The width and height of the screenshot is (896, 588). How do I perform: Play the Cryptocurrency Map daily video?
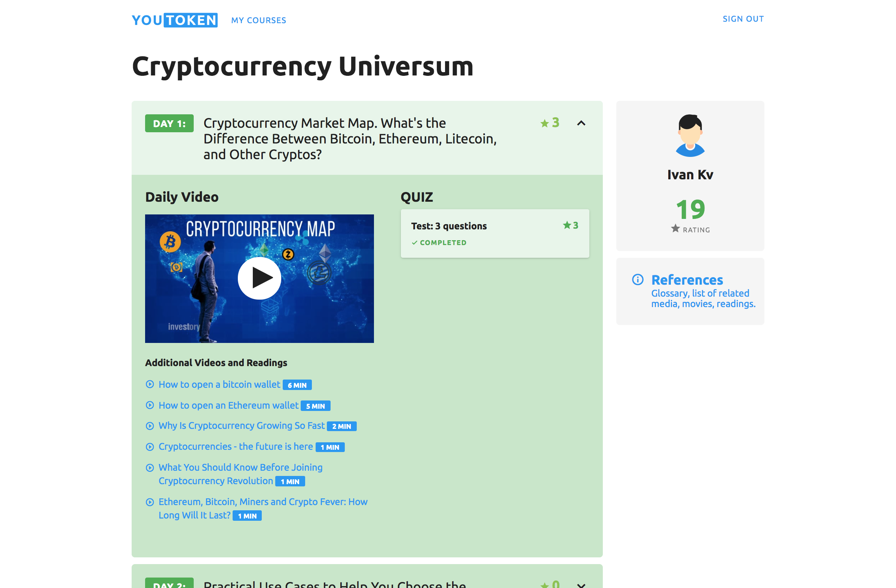(260, 278)
